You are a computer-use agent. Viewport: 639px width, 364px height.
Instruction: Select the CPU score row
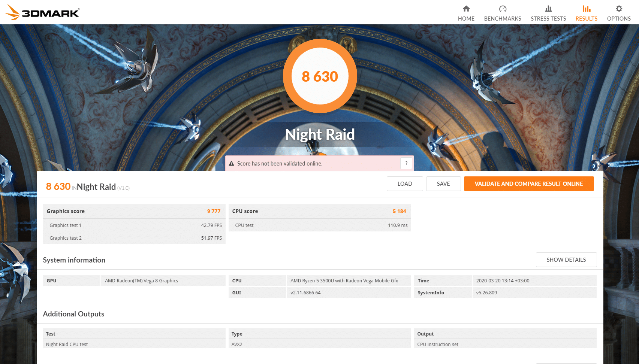coord(319,211)
